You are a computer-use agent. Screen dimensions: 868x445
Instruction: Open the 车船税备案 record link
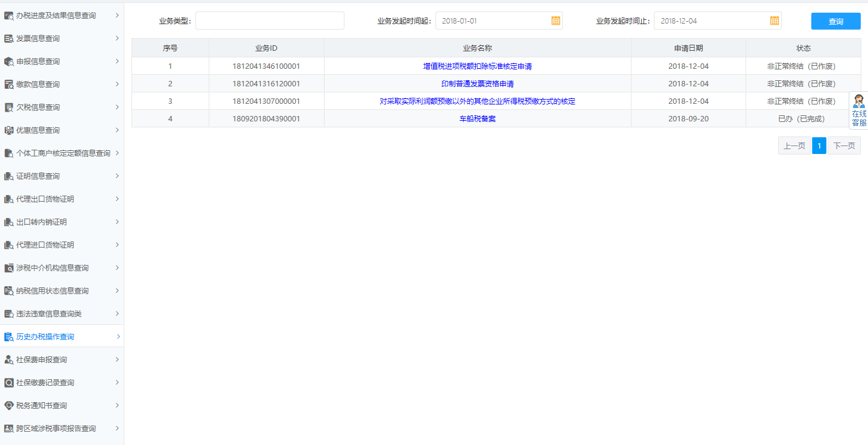[478, 118]
